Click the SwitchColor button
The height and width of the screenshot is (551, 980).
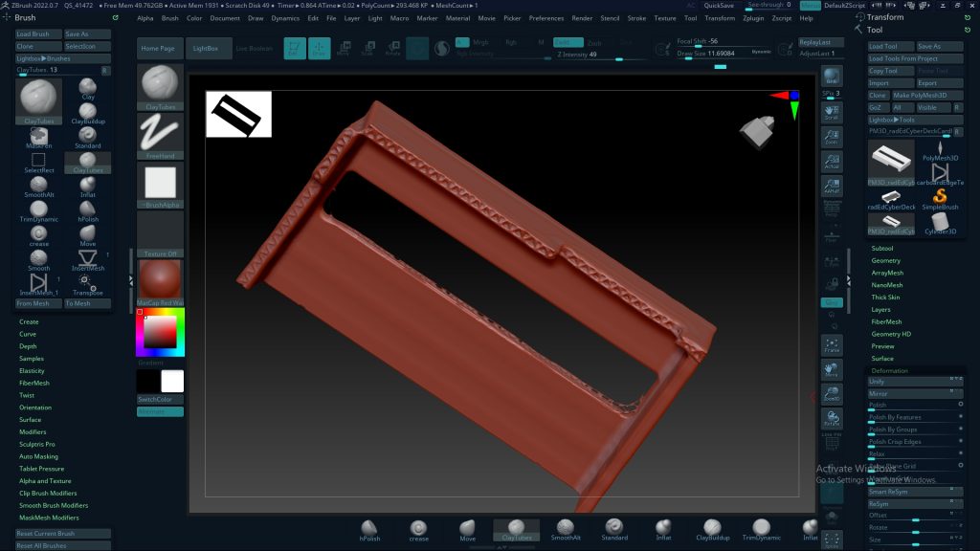[x=160, y=399]
